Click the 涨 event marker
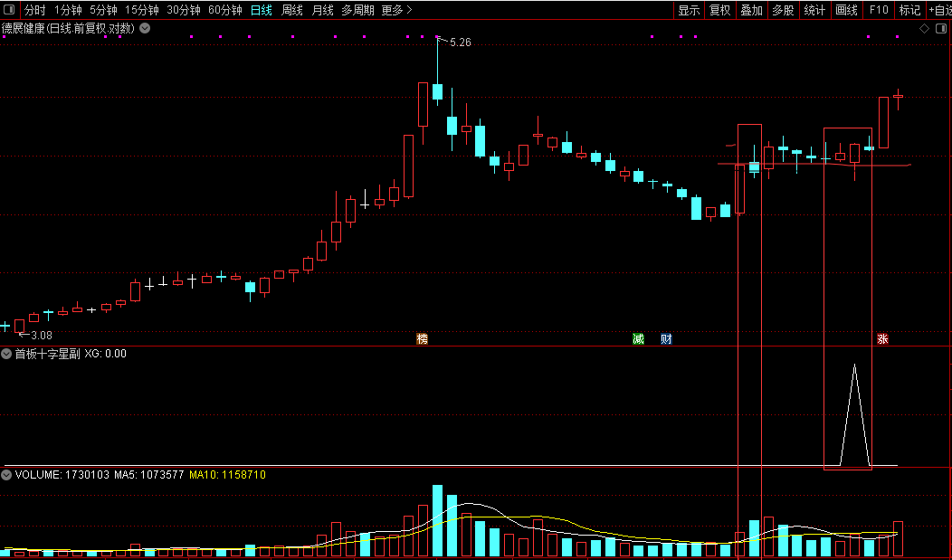 (x=883, y=338)
